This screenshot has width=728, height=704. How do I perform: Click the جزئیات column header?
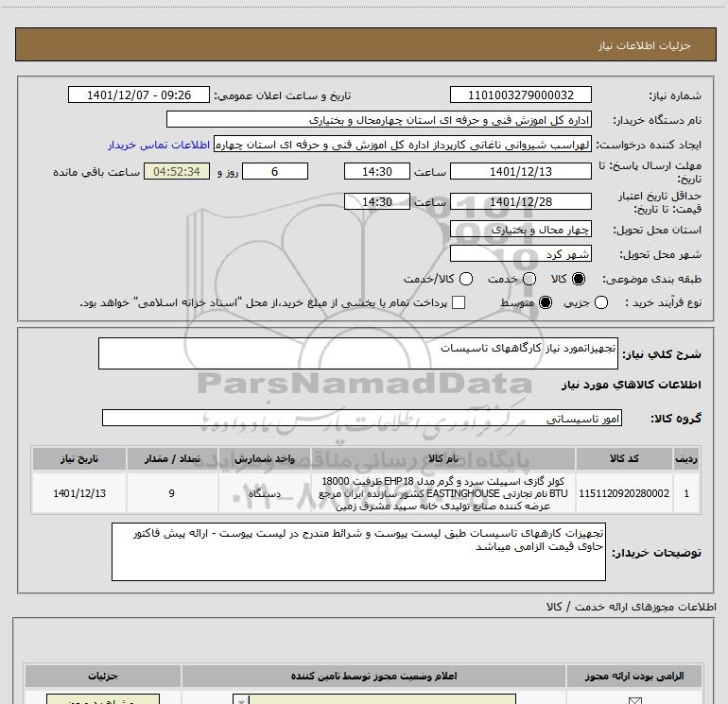point(103,676)
